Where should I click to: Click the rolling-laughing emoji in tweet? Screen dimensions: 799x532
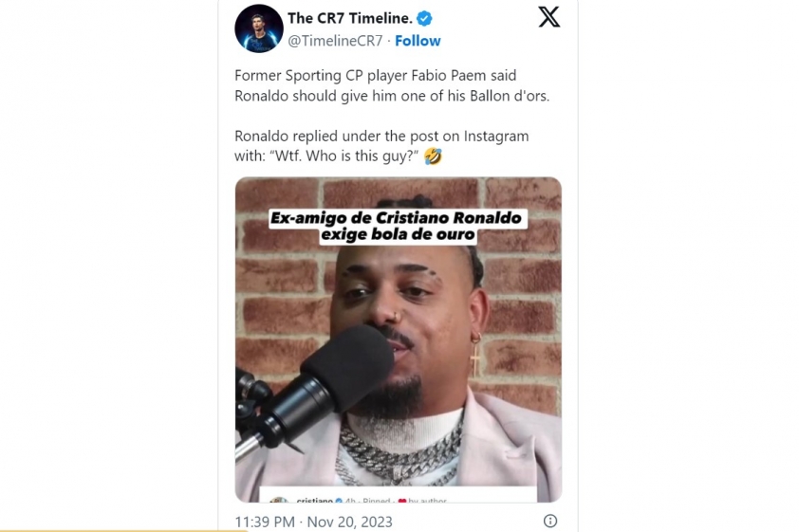pyautogui.click(x=433, y=156)
